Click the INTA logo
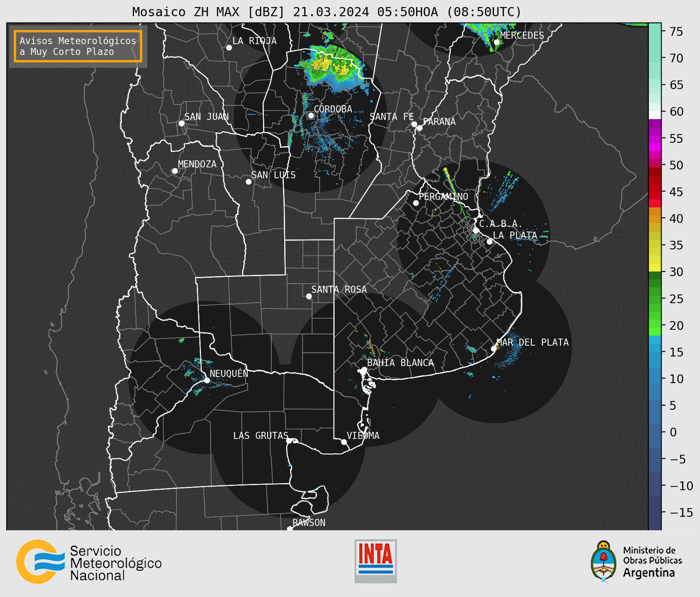Image resolution: width=700 pixels, height=597 pixels. [x=376, y=561]
